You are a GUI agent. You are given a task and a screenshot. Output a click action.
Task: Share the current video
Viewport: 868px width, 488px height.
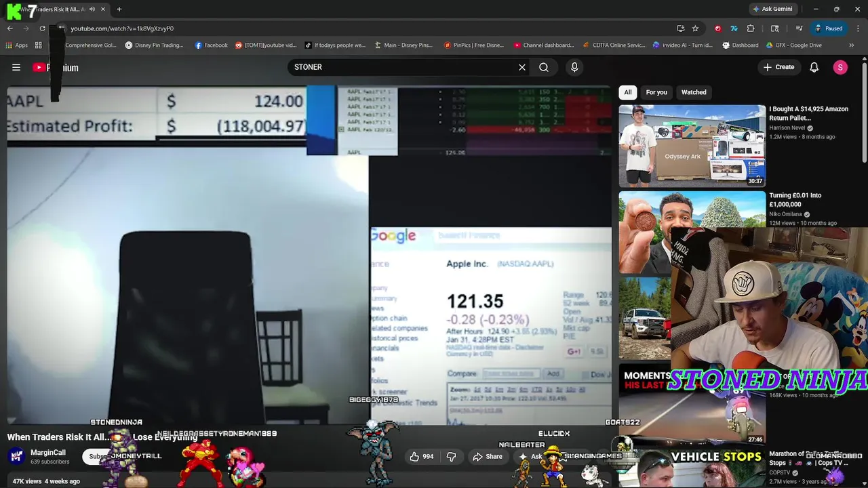coord(488,457)
